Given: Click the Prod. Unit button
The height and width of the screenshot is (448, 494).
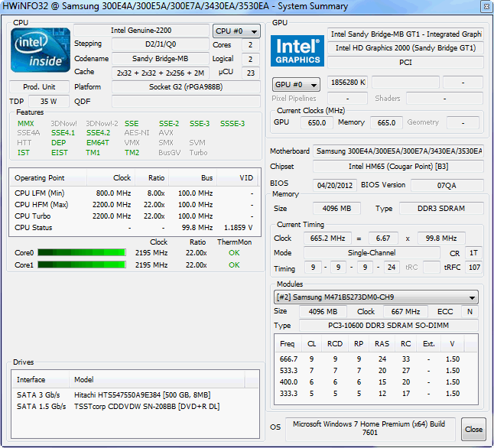Looking at the screenshot, I should point(39,86).
